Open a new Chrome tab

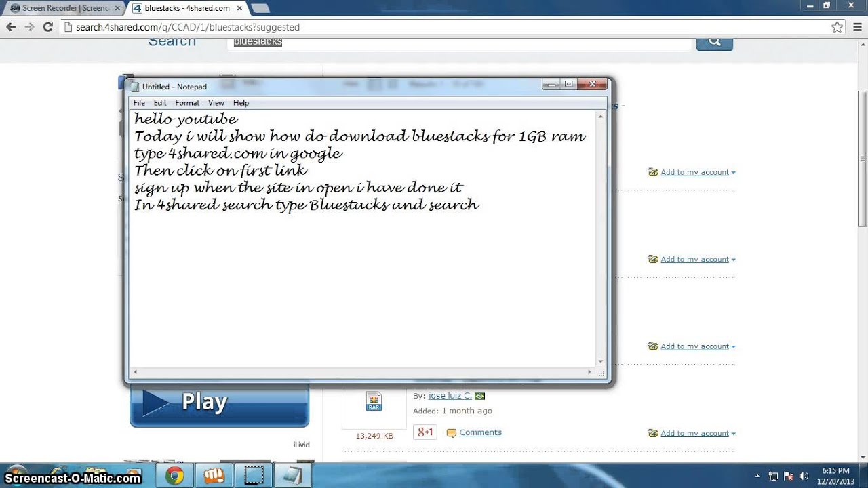tap(260, 8)
